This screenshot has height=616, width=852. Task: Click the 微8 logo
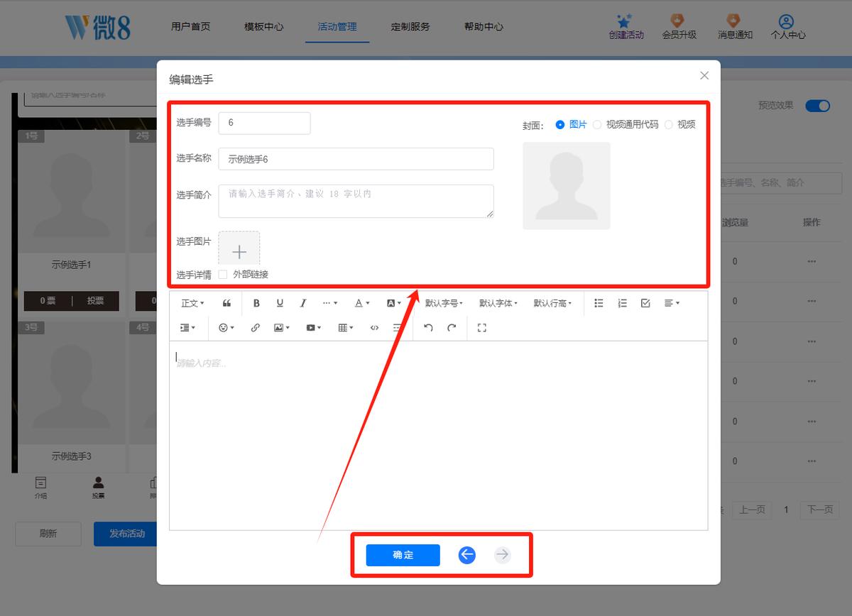pyautogui.click(x=98, y=27)
